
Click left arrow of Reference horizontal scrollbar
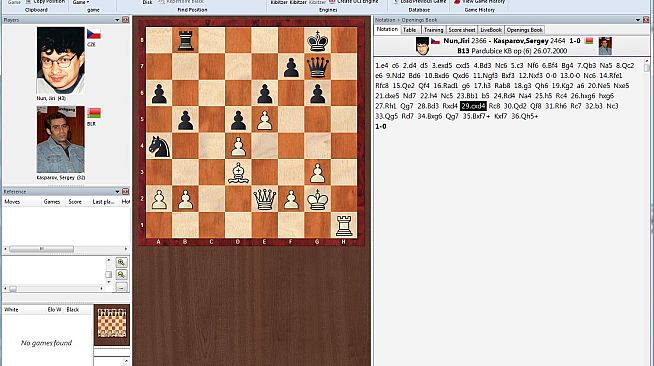click(5, 249)
